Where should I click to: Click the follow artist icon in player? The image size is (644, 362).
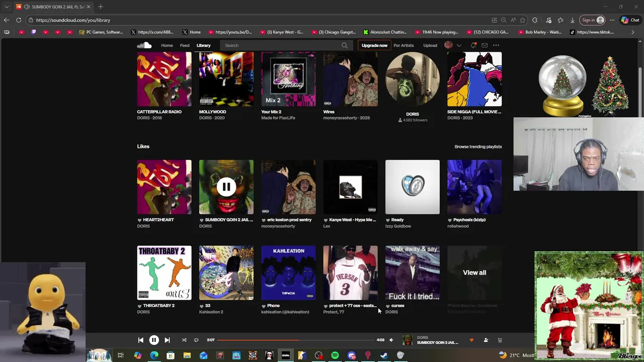click(486, 340)
